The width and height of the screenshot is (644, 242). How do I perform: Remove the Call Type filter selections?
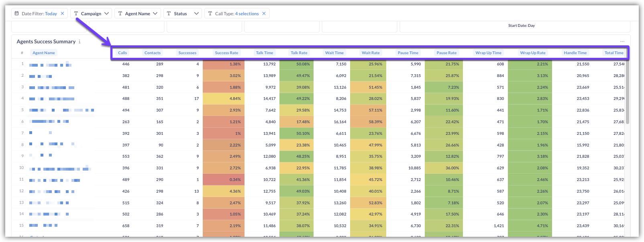coord(264,14)
